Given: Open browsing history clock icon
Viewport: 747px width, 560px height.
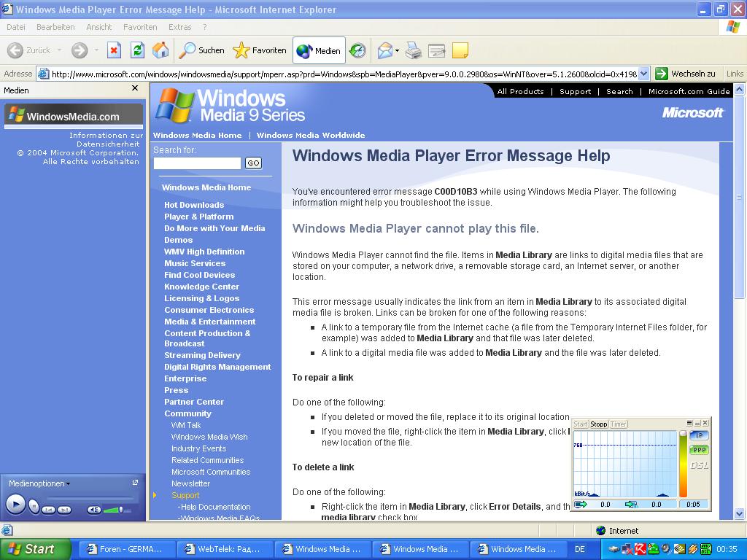Looking at the screenshot, I should pos(357,50).
